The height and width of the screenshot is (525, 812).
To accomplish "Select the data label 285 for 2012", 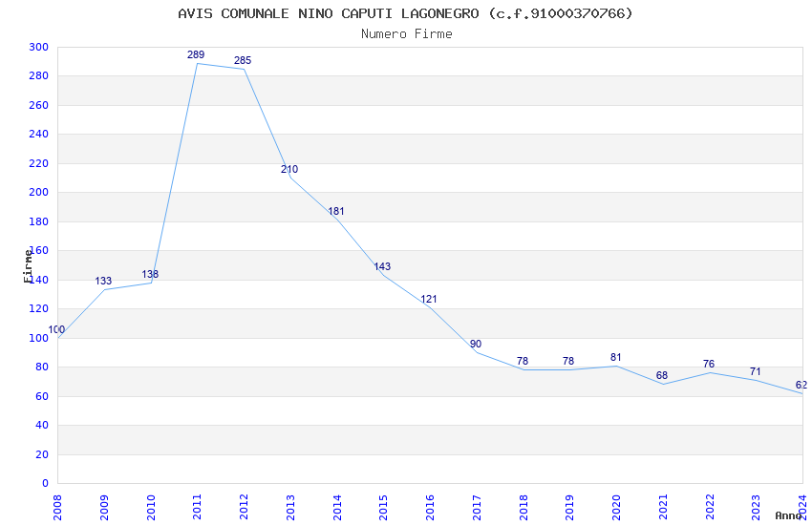I will [243, 60].
